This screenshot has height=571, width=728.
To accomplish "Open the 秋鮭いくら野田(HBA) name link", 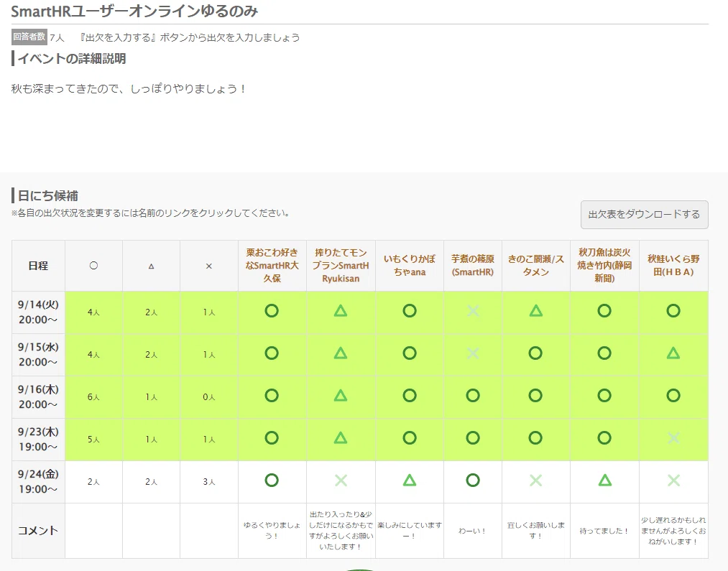I will pos(673,265).
